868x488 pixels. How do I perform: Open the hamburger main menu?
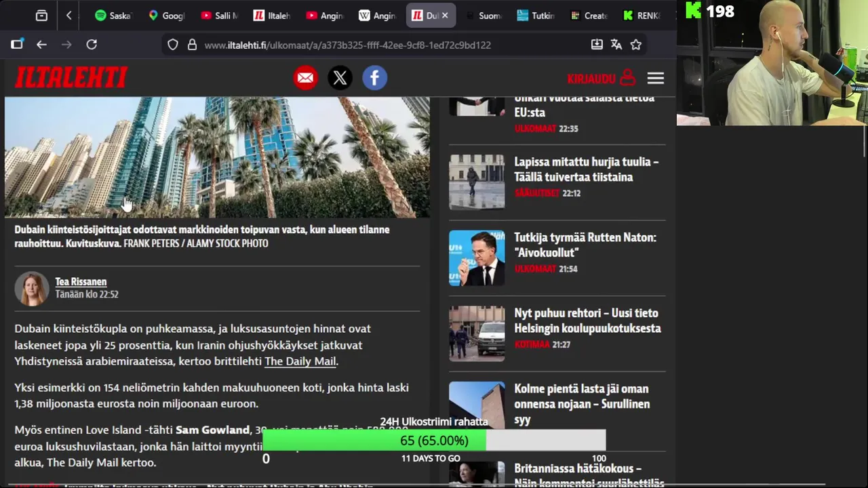(655, 79)
